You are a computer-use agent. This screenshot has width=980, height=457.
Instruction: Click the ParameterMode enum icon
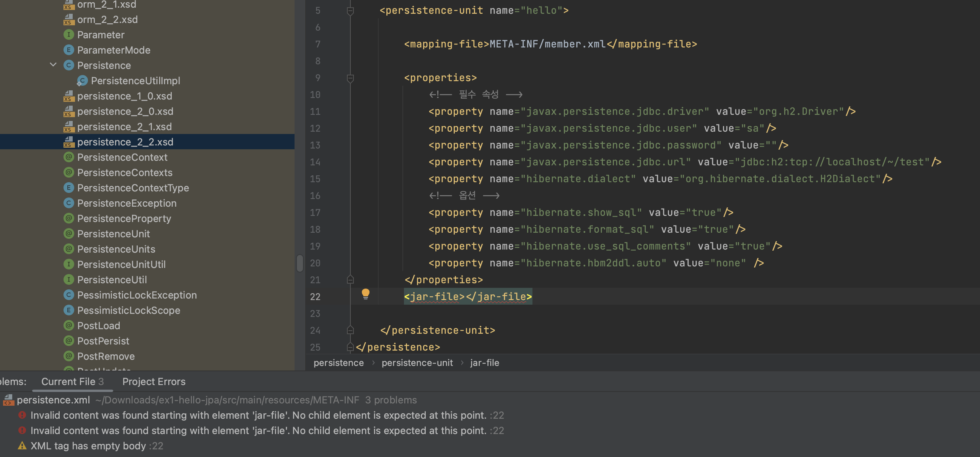pyautogui.click(x=68, y=50)
